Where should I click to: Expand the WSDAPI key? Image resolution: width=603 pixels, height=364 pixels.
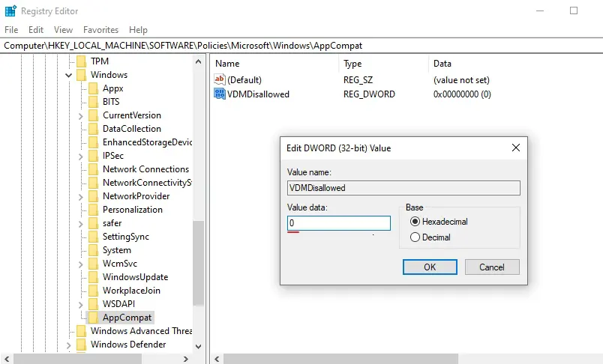[81, 305]
